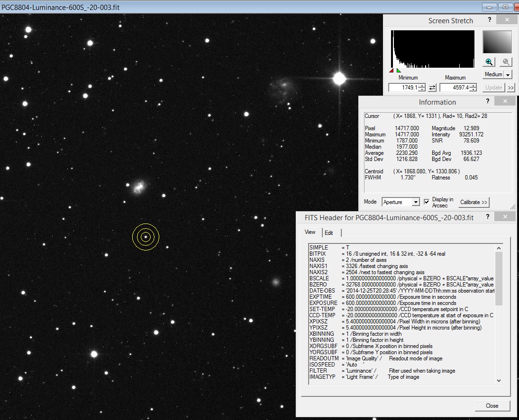Screen dimensions: 519x420
Task: Open the Medium stretch preset dropdown
Action: (x=507, y=74)
